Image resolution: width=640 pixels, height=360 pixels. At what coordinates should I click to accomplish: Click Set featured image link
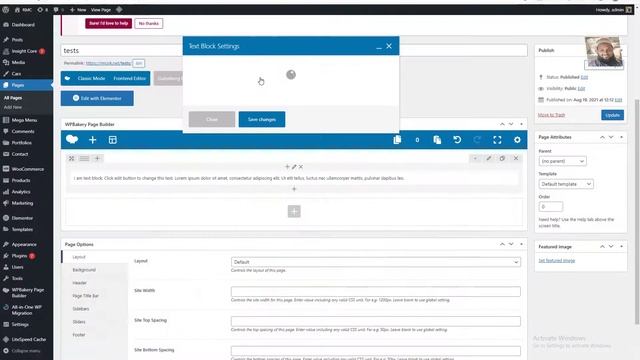[557, 260]
